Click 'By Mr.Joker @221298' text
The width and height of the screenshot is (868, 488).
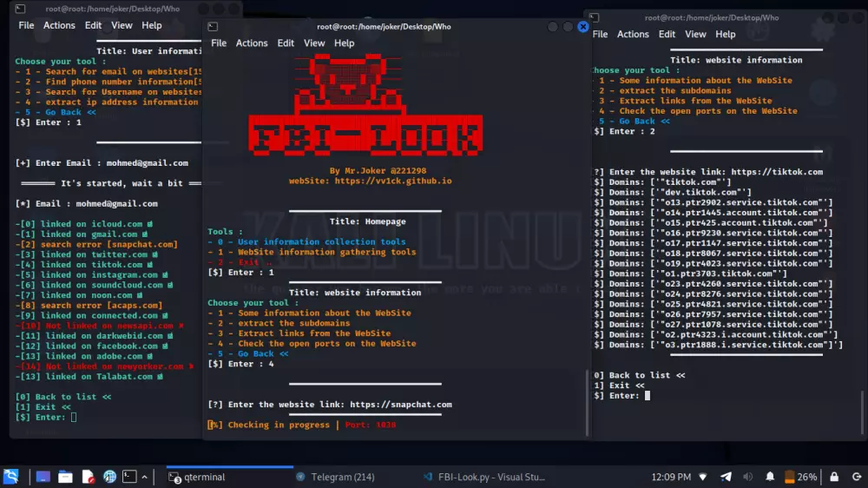point(378,170)
